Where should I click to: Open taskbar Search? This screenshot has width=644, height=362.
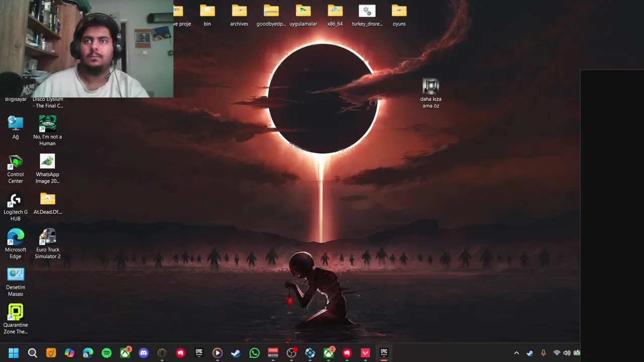click(x=32, y=353)
